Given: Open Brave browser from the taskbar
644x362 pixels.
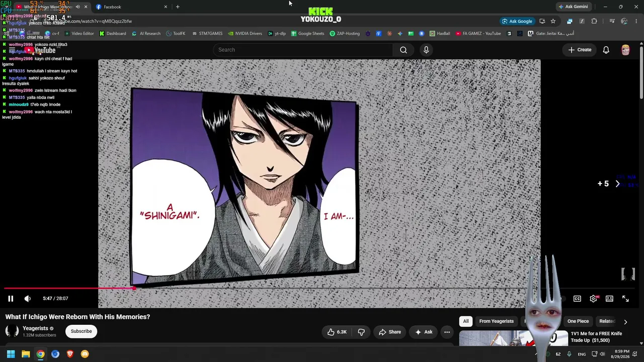Looking at the screenshot, I should coord(70,354).
